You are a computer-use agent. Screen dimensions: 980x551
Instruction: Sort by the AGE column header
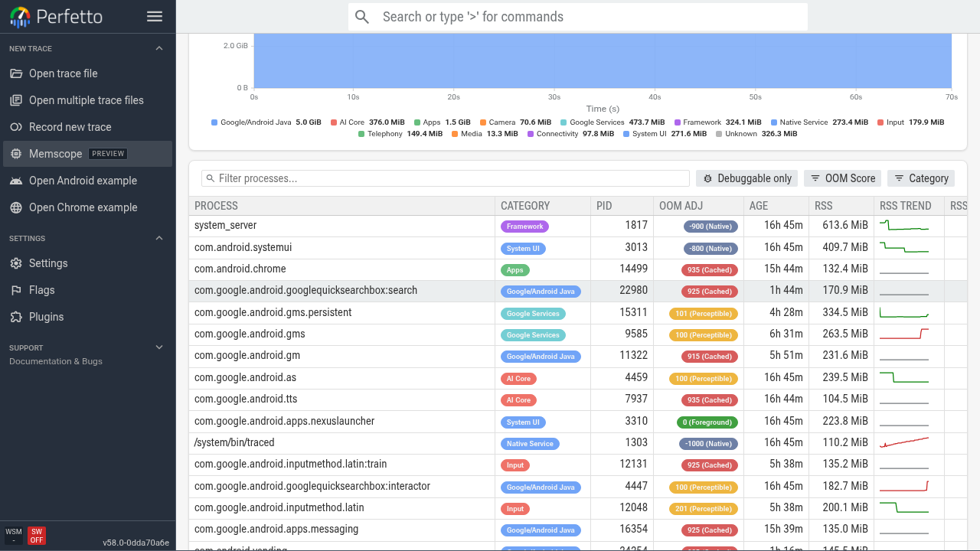tap(776, 206)
